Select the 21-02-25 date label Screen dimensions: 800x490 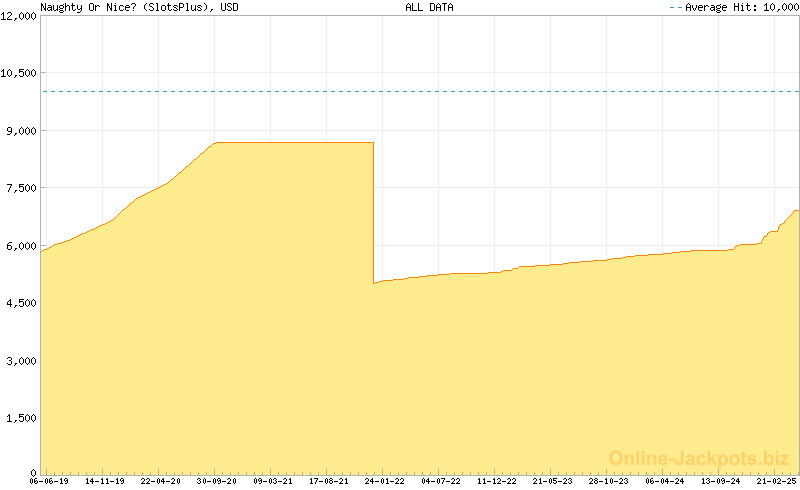click(775, 481)
